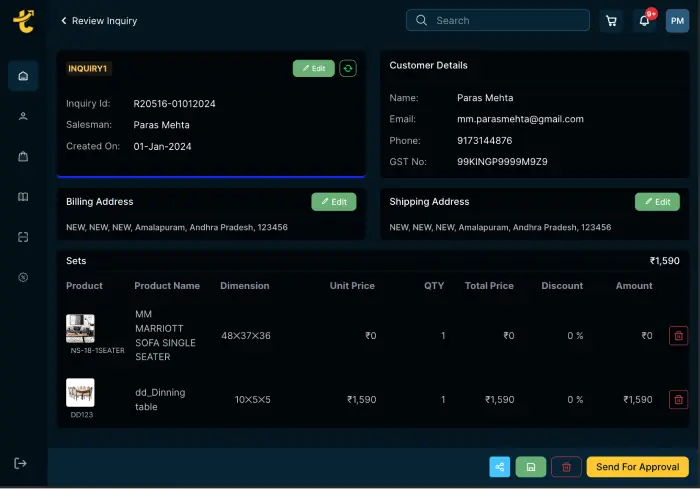Click the red delete inquiry button
Viewport: 700px width, 489px height.
566,467
